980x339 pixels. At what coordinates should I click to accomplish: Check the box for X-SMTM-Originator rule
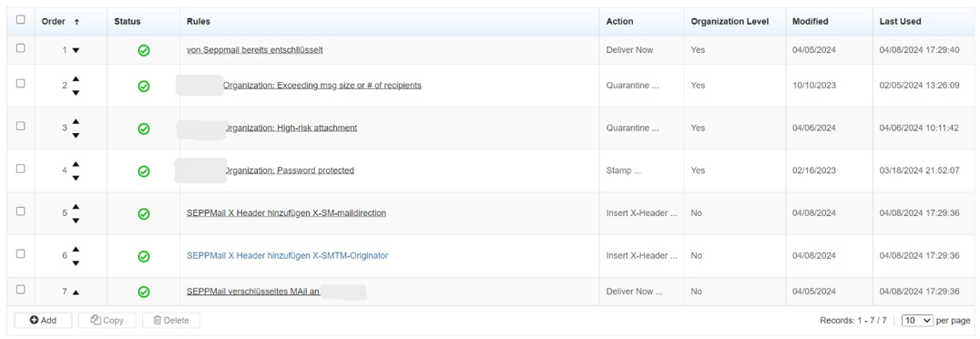tap(21, 253)
